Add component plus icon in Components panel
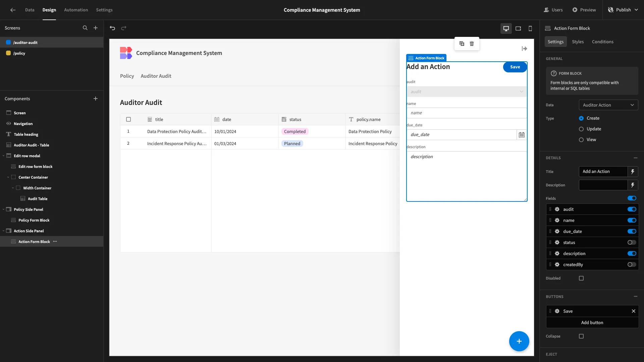The image size is (644, 362). click(96, 99)
